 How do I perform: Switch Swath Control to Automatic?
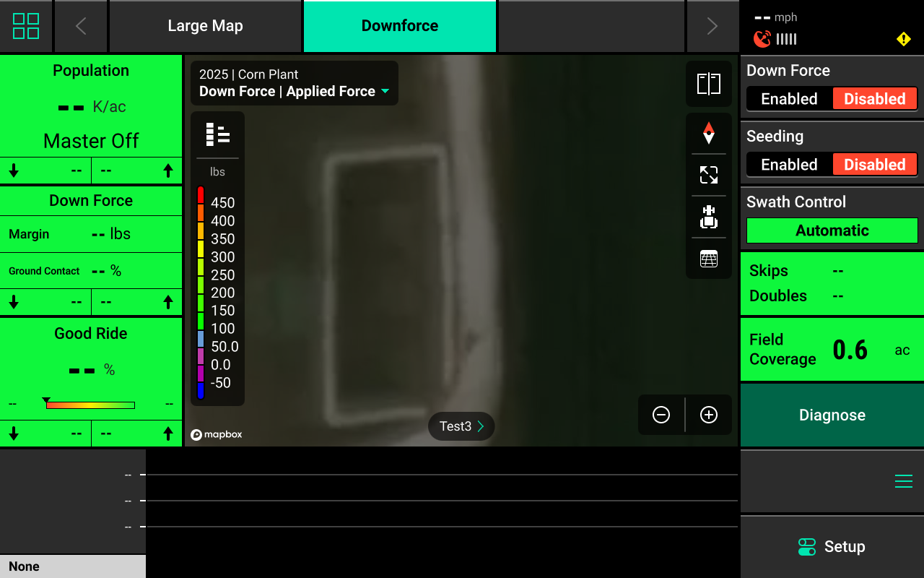[831, 230]
